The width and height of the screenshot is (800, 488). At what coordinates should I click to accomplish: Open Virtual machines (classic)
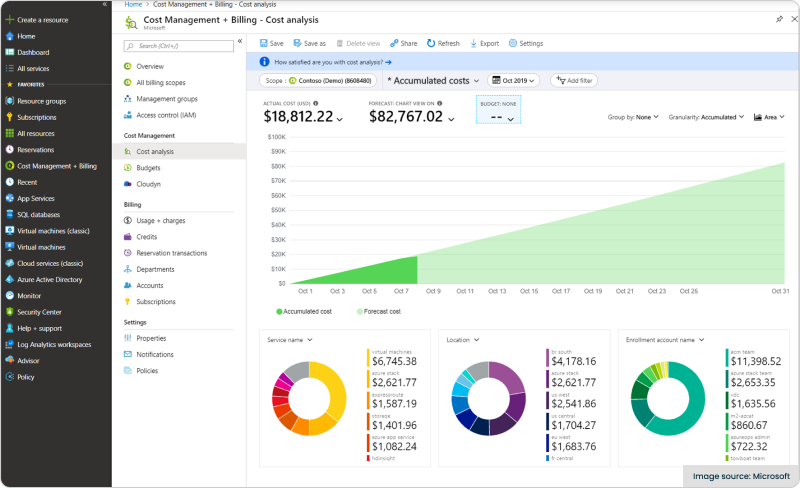coord(53,231)
